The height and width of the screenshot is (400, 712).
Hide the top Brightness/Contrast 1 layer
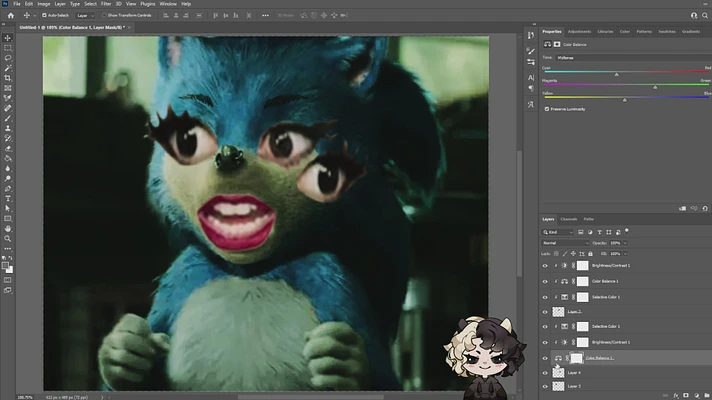[x=545, y=266]
